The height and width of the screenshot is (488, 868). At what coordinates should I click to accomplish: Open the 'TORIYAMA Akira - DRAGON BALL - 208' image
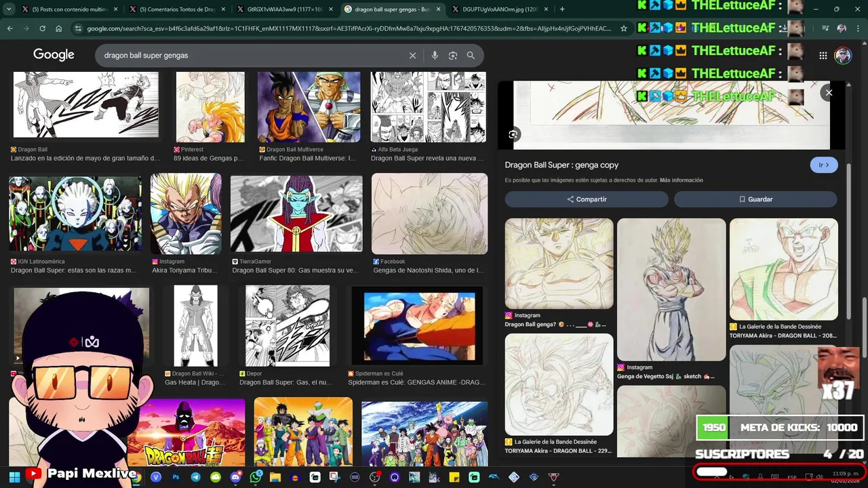pyautogui.click(x=783, y=269)
